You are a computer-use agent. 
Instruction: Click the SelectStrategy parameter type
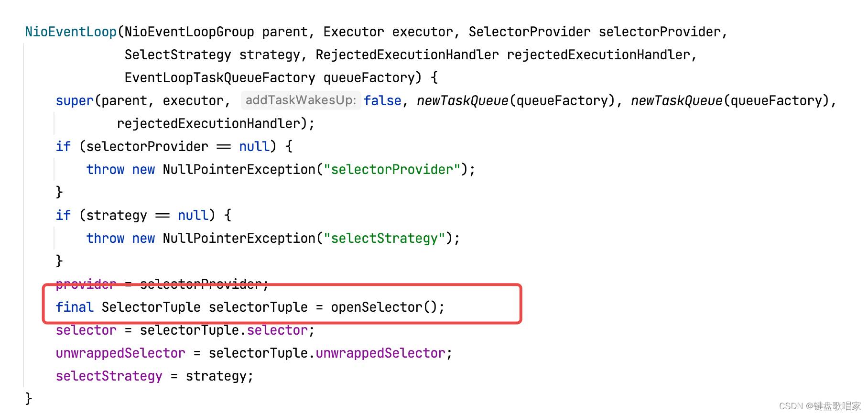point(178,55)
